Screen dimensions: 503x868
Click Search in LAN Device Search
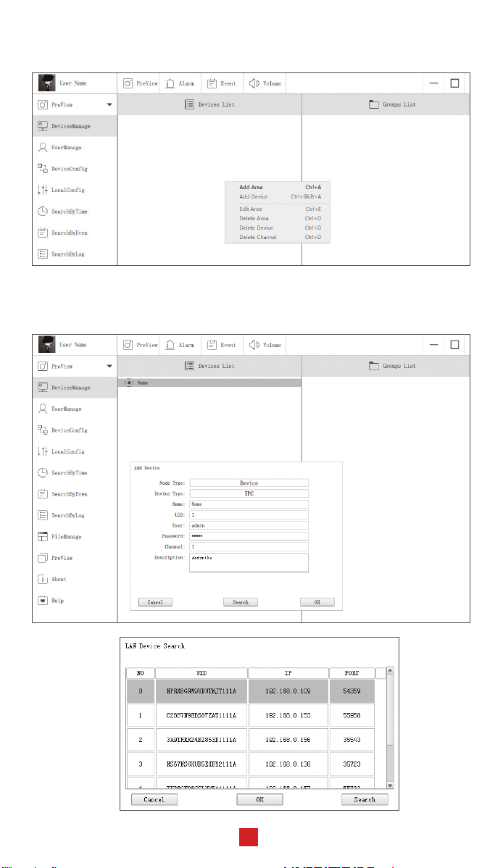pos(365,799)
